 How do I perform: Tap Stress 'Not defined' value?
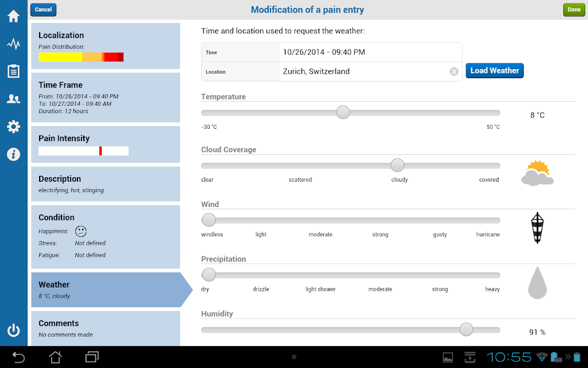coord(90,243)
